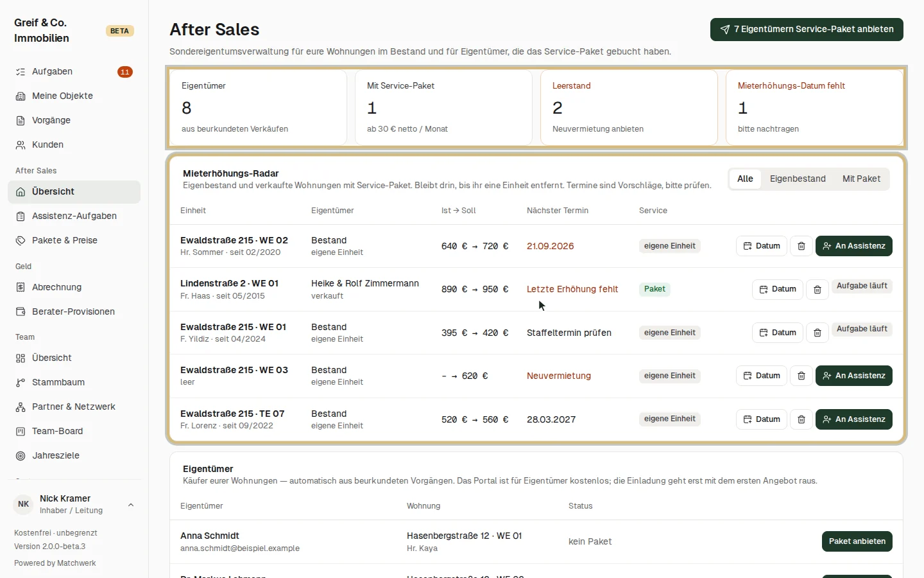Open the Vorgänge page
924x578 pixels.
click(74, 120)
